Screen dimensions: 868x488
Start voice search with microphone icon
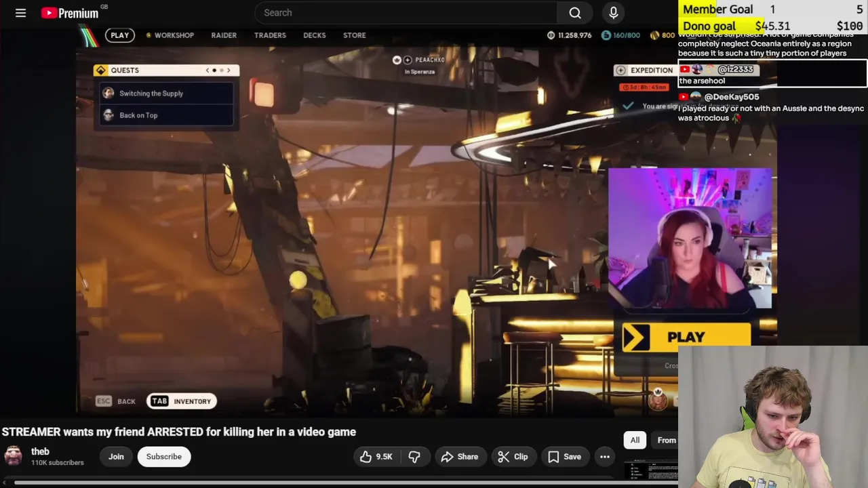point(614,13)
